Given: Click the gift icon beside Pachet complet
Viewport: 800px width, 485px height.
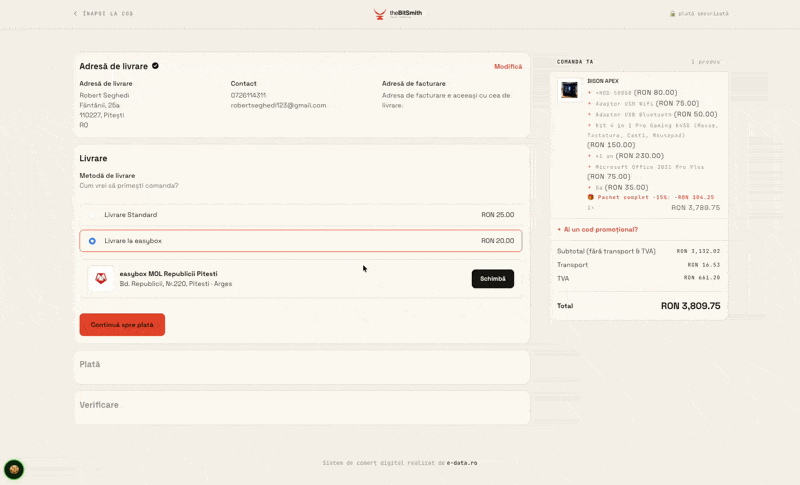Looking at the screenshot, I should pyautogui.click(x=591, y=197).
